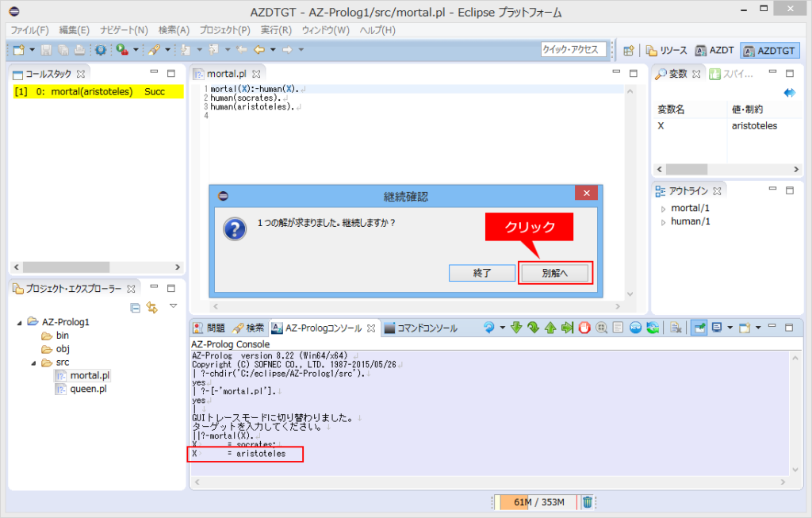Expand the mortal/1 node in outline
Screen dimensions: 812x518
(663, 209)
